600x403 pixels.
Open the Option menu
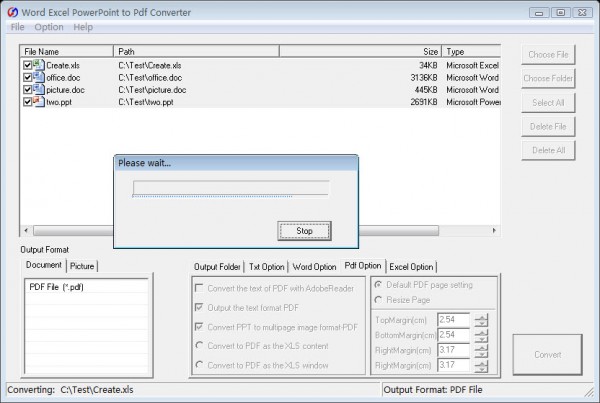pos(48,27)
